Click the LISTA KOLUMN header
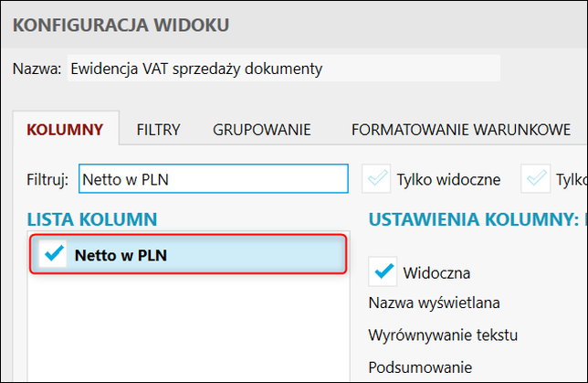Image resolution: width=588 pixels, height=383 pixels. [x=92, y=219]
